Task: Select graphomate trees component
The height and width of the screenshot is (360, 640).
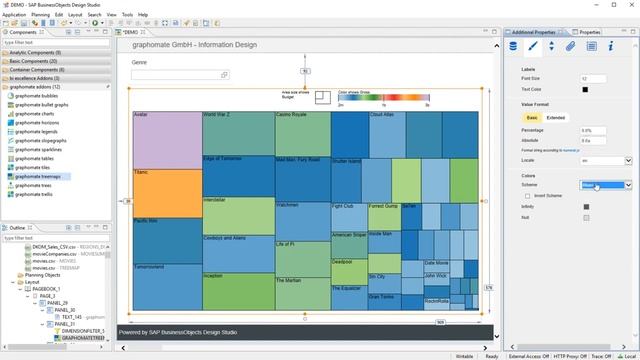Action: pos(33,186)
